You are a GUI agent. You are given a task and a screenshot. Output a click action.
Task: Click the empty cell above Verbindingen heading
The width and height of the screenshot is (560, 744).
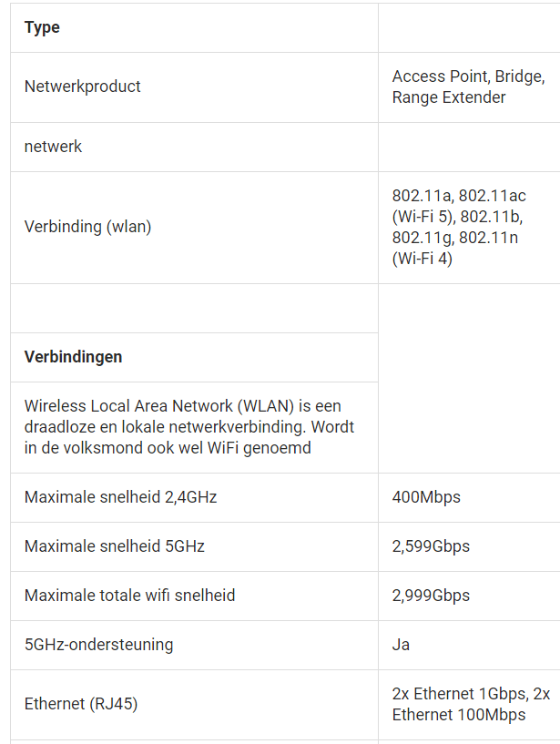coord(194,309)
